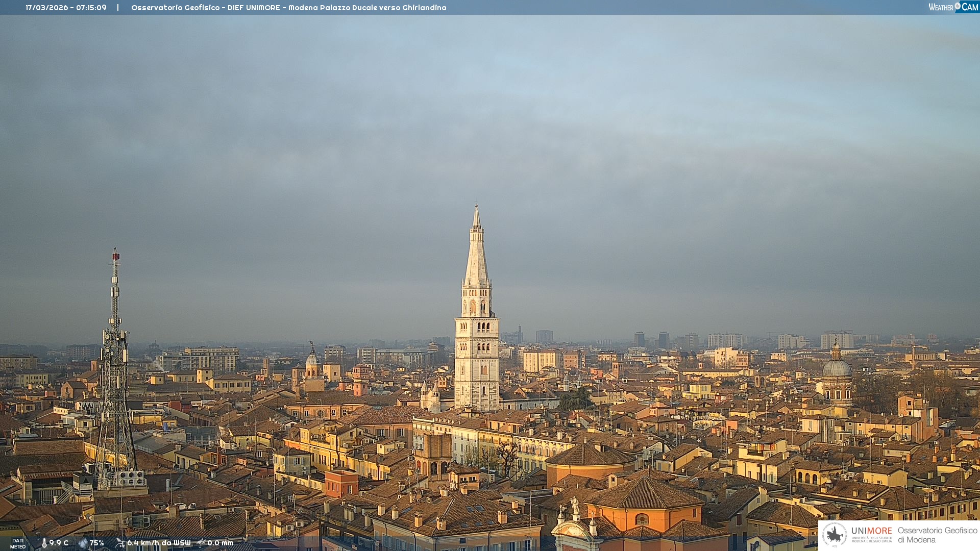Screen dimensions: 980x551
Task: Open Osservatorio Geofisico di Modena text
Action: click(x=937, y=535)
